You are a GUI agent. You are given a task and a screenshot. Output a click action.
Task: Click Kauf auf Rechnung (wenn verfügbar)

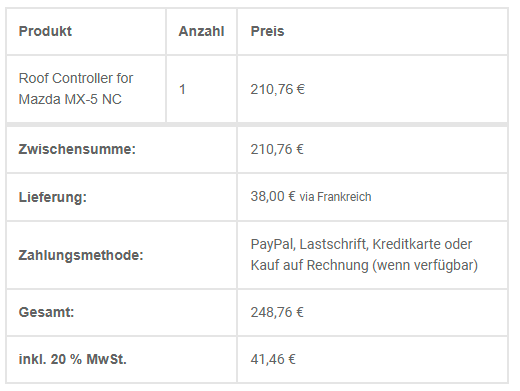(364, 266)
